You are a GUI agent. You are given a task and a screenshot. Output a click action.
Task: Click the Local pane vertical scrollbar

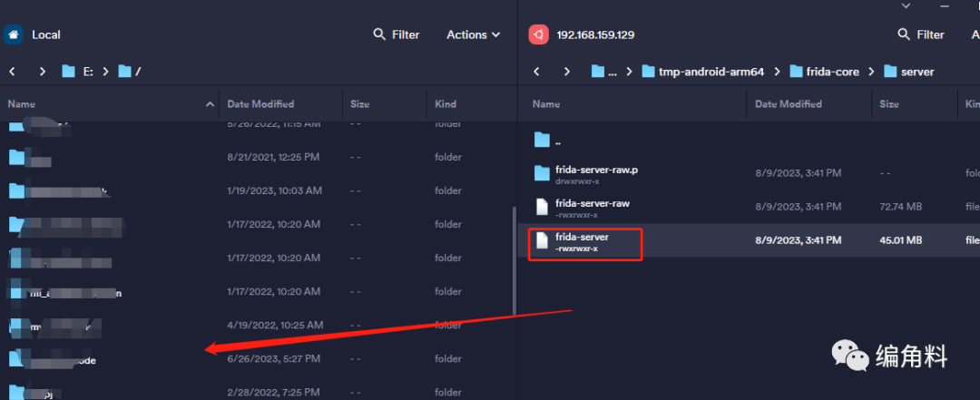click(x=514, y=261)
